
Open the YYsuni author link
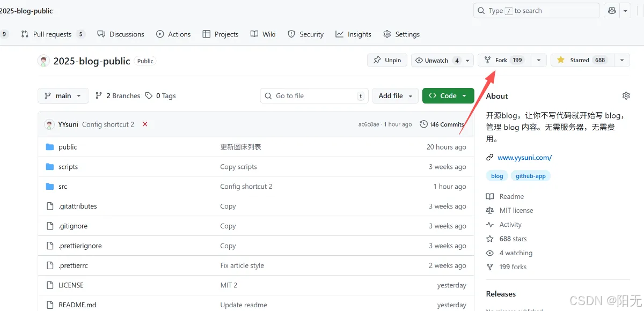(68, 124)
